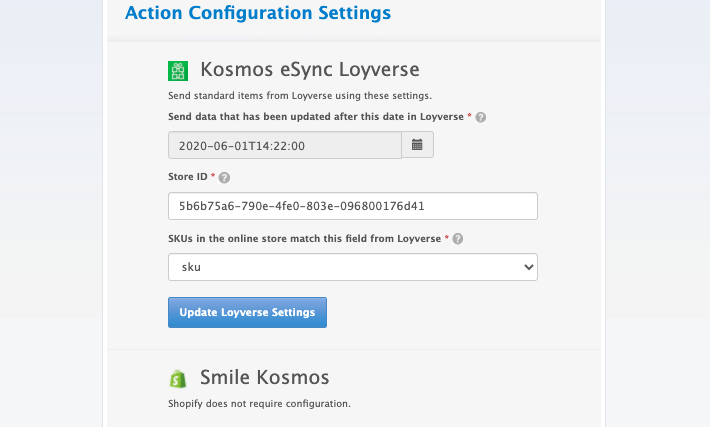Screen dimensions: 710x427
Task: Click the green Loyverse gift icon
Action: coord(178,71)
